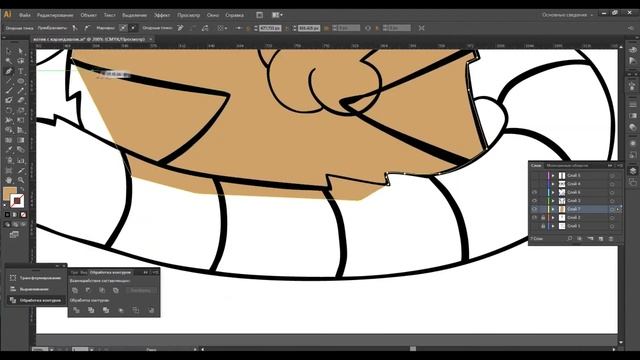
Task: Click the Minus Front shape mode icon
Action: (88, 290)
